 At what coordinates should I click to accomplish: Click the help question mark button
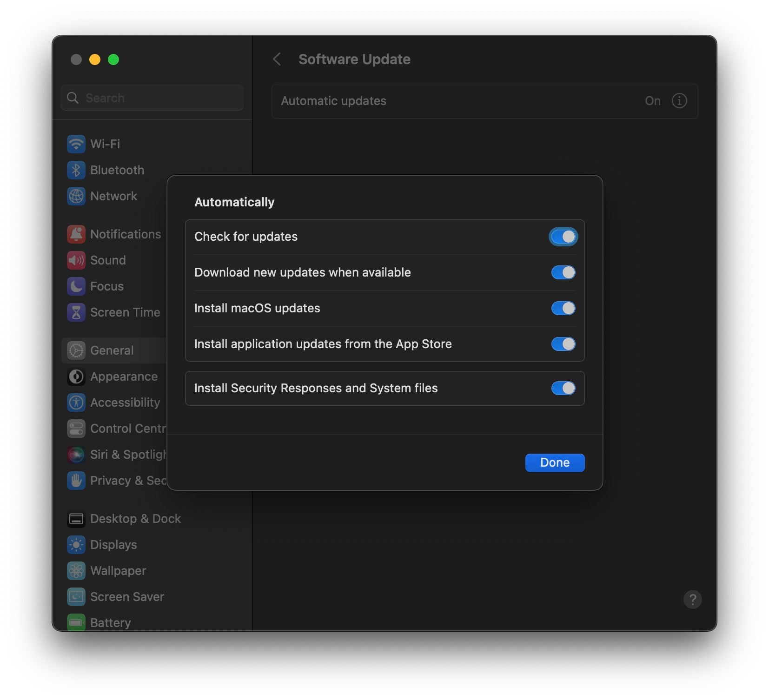[692, 600]
